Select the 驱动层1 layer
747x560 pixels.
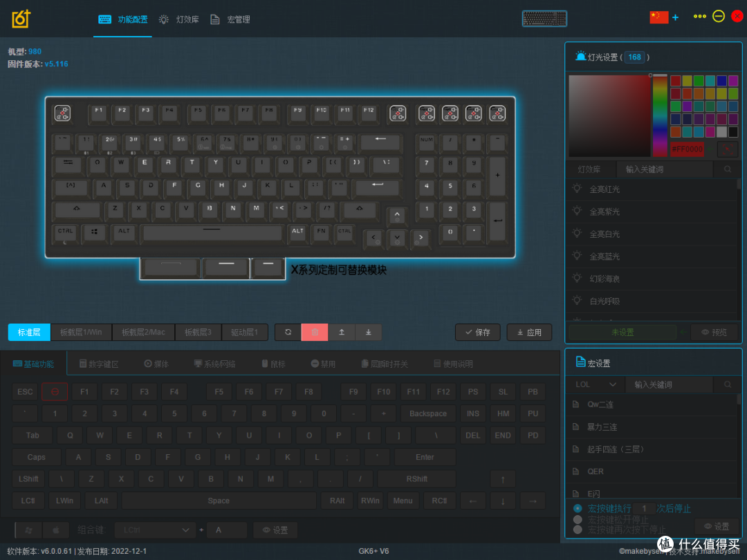click(x=244, y=332)
